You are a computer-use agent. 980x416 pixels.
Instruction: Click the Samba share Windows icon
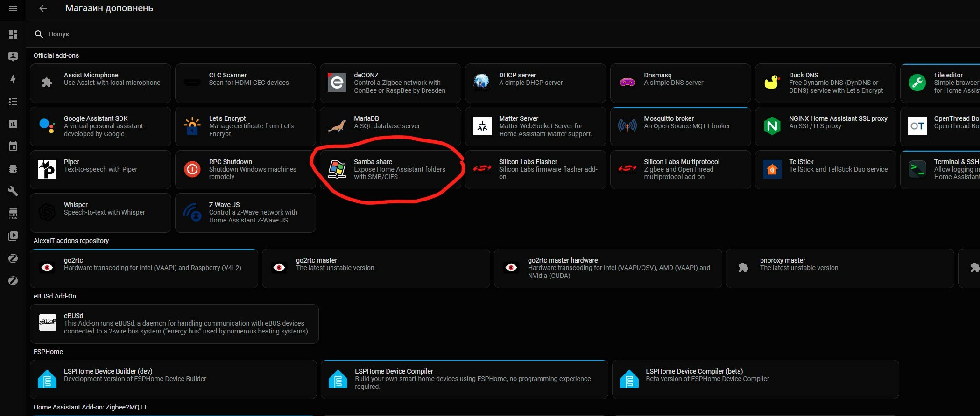point(337,169)
